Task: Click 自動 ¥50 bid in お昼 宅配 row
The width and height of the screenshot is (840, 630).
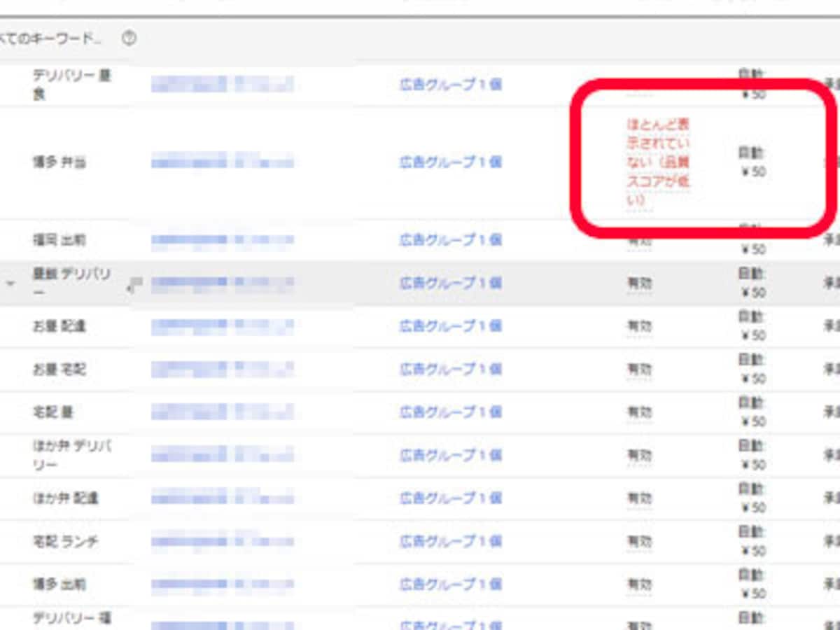Action: pos(752,369)
